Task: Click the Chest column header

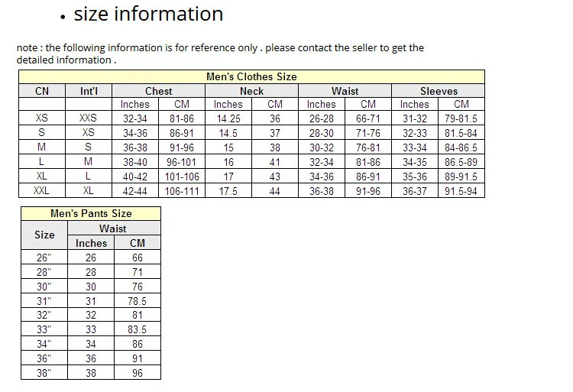Action: click(158, 91)
